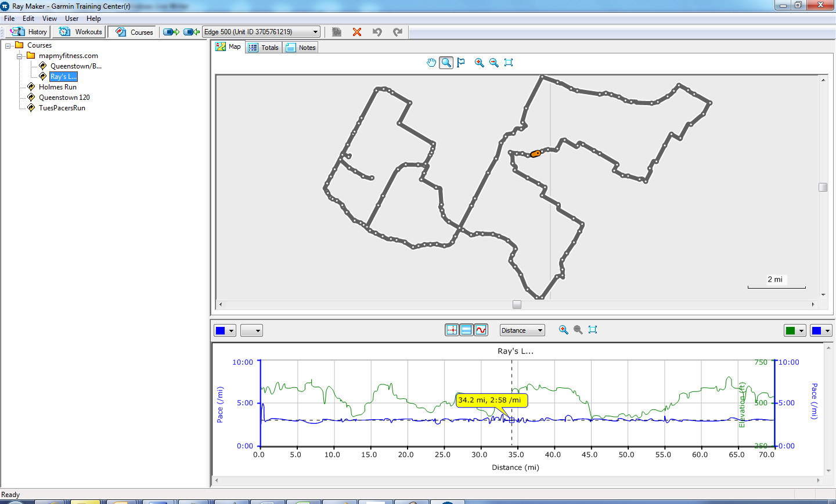Select the TuesPacersRun course
836x504 pixels.
pos(62,108)
